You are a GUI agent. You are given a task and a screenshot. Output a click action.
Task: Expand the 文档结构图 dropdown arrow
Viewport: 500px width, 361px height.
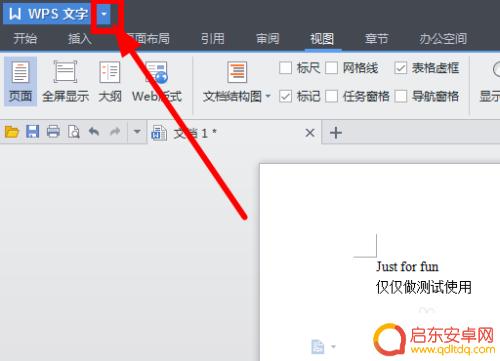coord(268,97)
